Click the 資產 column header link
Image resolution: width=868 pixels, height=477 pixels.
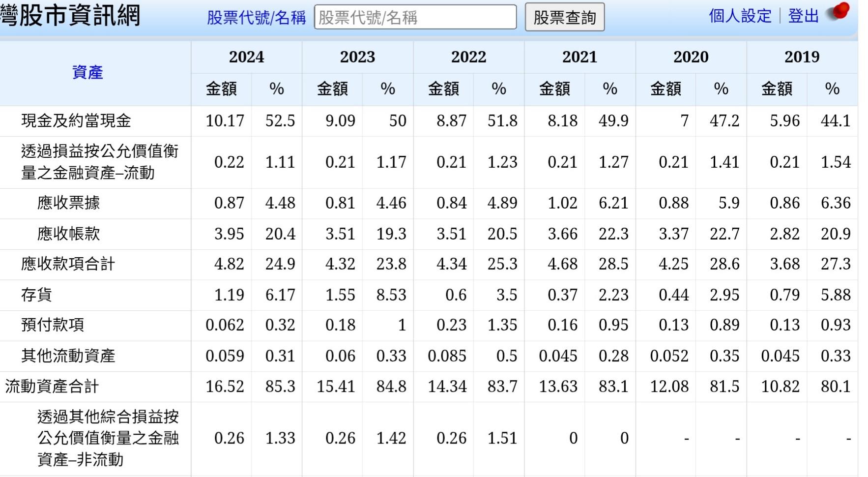point(87,72)
